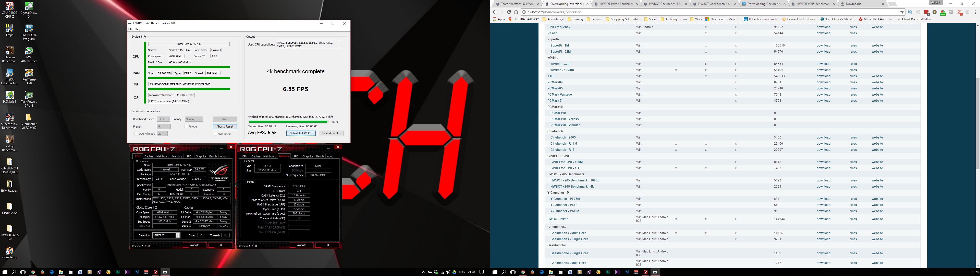
Task: Open Visual Studio from the left taskbar
Action: pos(99,272)
